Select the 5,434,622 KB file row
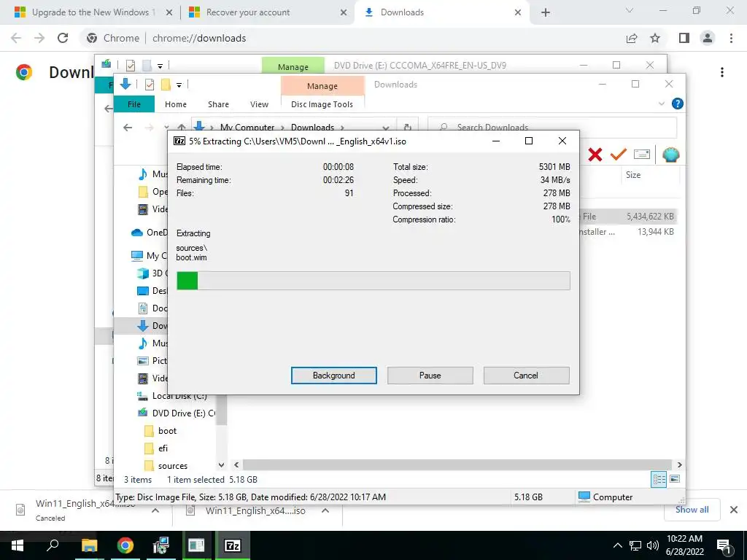747x560 pixels. pos(629,216)
